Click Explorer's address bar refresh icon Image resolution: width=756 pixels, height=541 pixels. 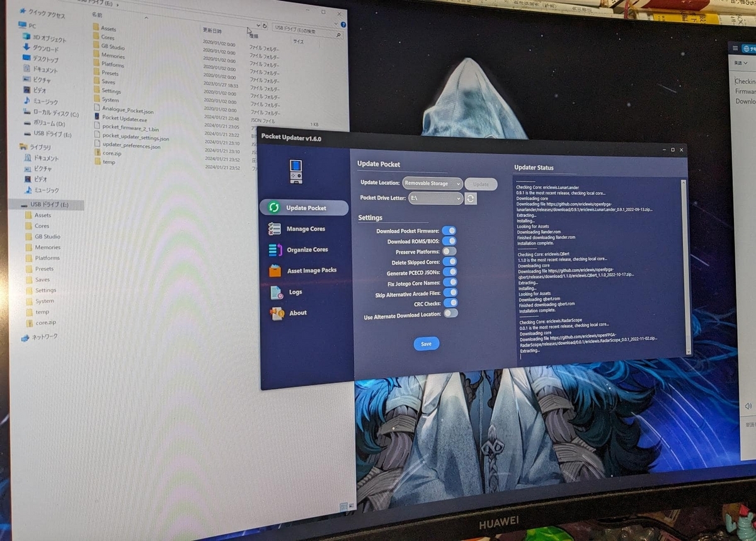tap(265, 27)
